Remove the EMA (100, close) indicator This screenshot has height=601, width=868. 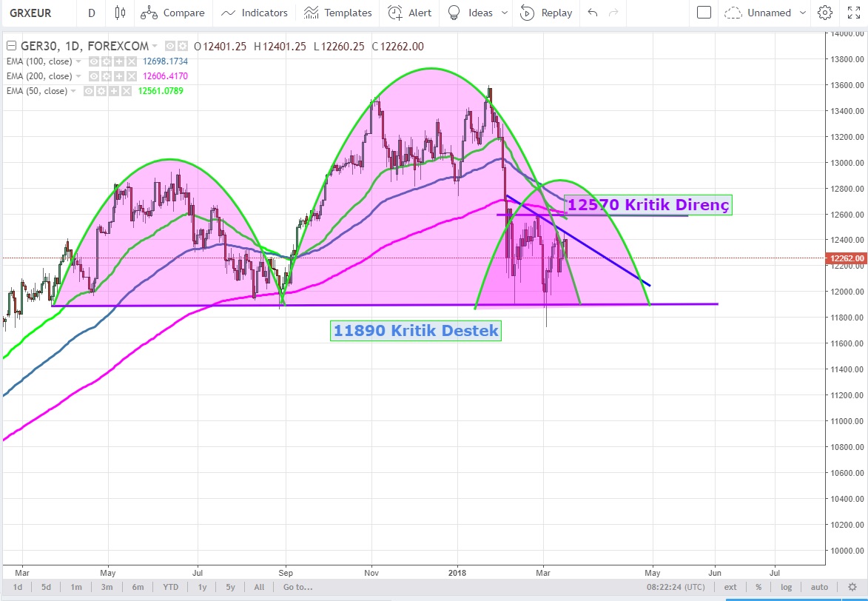[132, 61]
